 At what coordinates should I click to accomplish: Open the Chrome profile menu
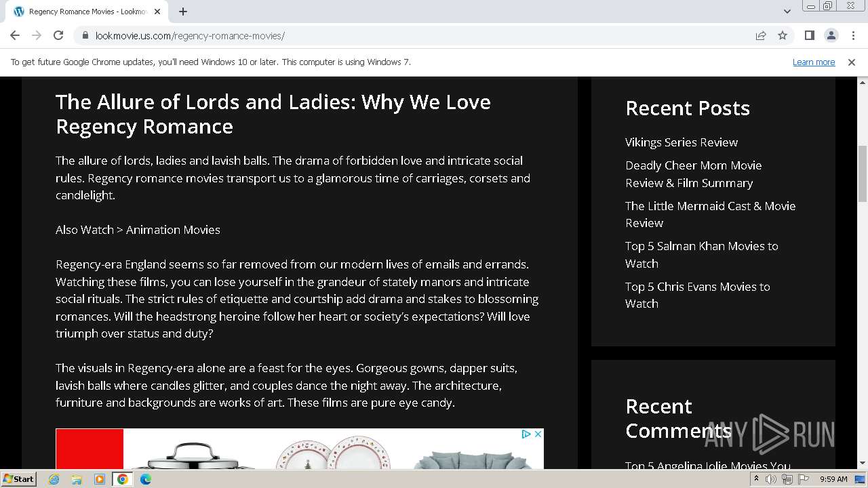[831, 35]
